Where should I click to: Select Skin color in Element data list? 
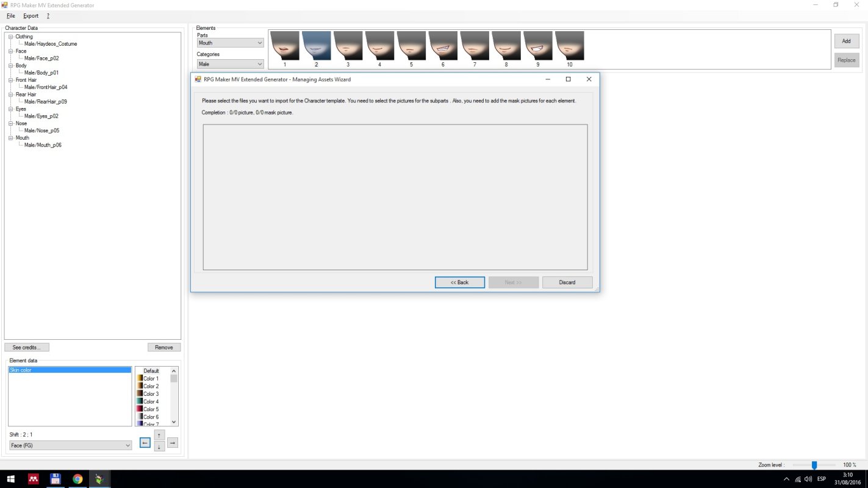[70, 370]
